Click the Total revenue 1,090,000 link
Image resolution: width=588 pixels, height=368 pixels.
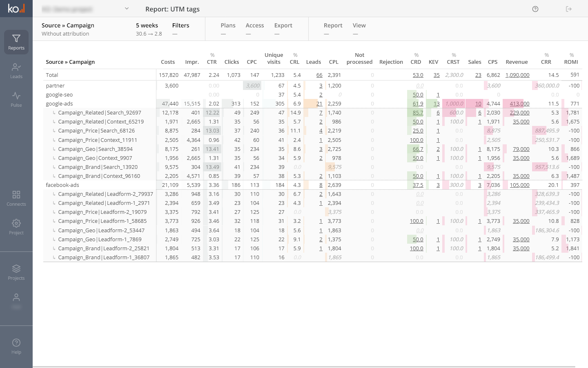[517, 75]
